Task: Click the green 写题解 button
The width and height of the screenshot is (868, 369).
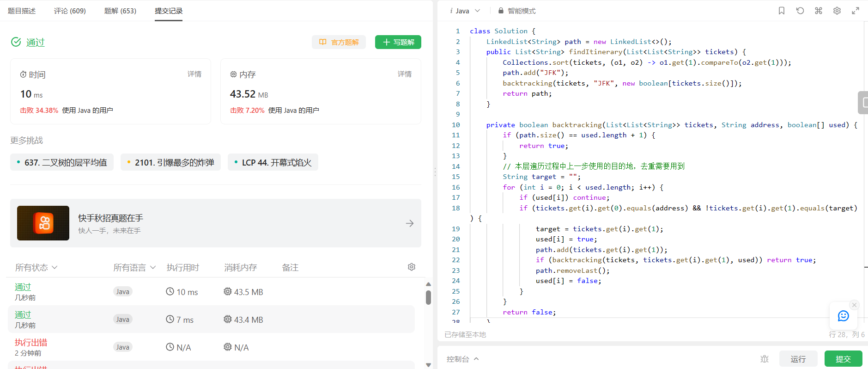Action: (398, 42)
